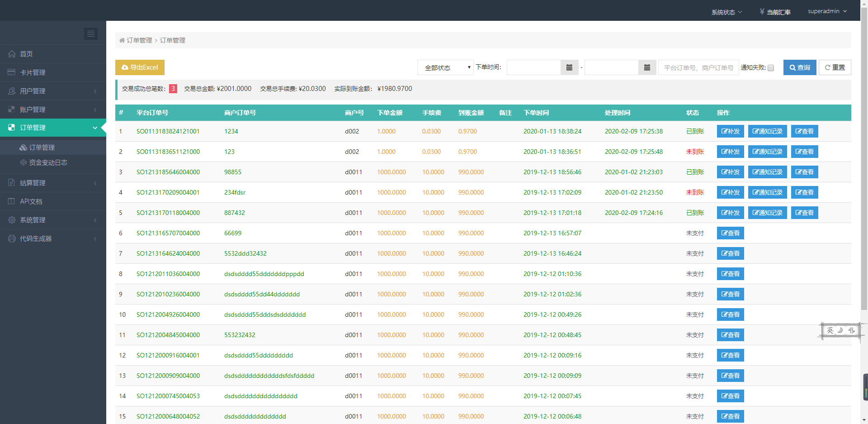The width and height of the screenshot is (868, 424).
Task: Open API文档 in the sidebar
Action: (x=53, y=201)
